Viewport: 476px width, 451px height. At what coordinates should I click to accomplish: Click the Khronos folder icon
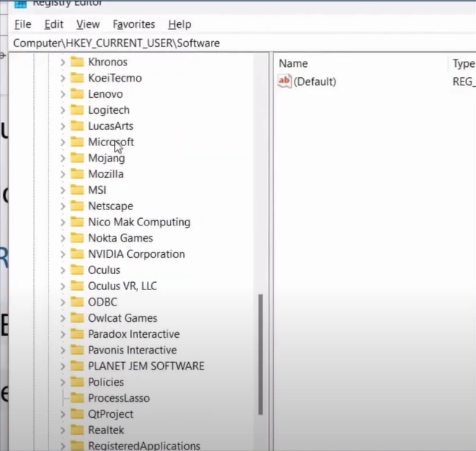click(77, 62)
